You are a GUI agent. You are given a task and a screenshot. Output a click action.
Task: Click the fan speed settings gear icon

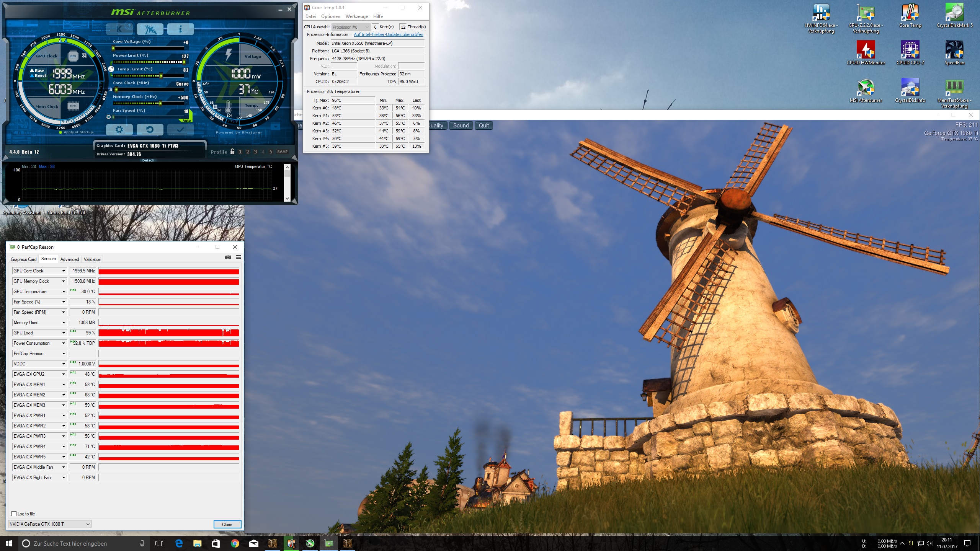click(108, 117)
